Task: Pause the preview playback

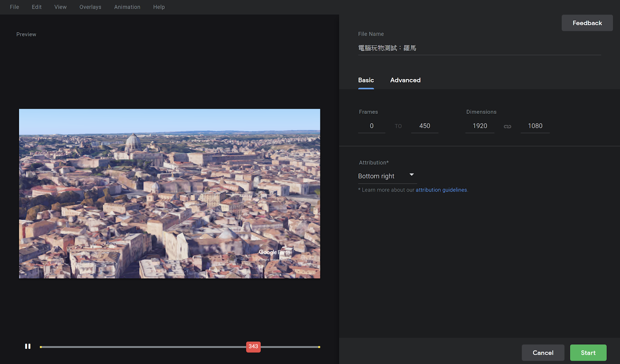Action: click(x=28, y=347)
